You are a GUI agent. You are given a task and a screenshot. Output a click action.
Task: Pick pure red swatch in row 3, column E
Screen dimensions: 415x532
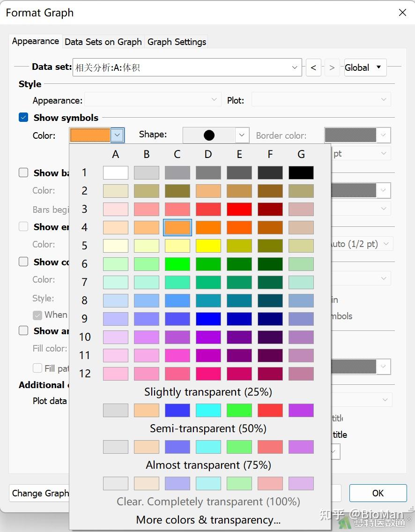[239, 209]
